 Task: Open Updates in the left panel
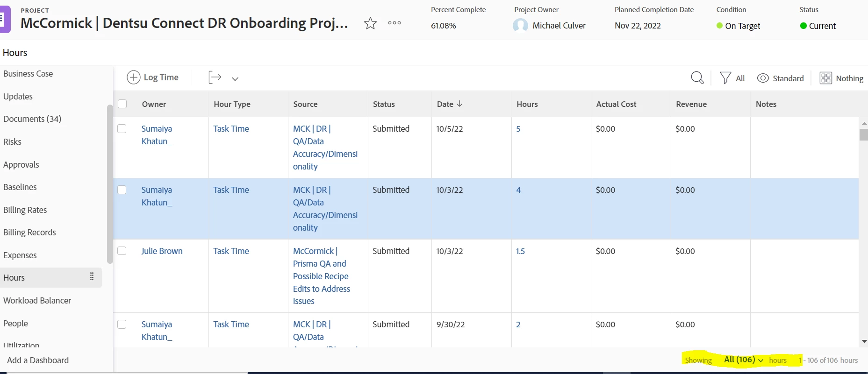[x=18, y=96]
